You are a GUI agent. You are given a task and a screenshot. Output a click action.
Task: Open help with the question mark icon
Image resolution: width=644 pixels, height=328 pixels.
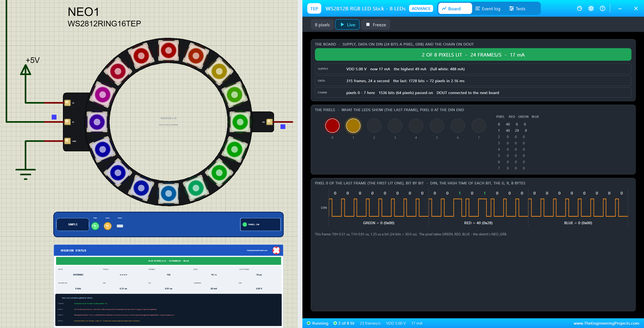tap(602, 9)
